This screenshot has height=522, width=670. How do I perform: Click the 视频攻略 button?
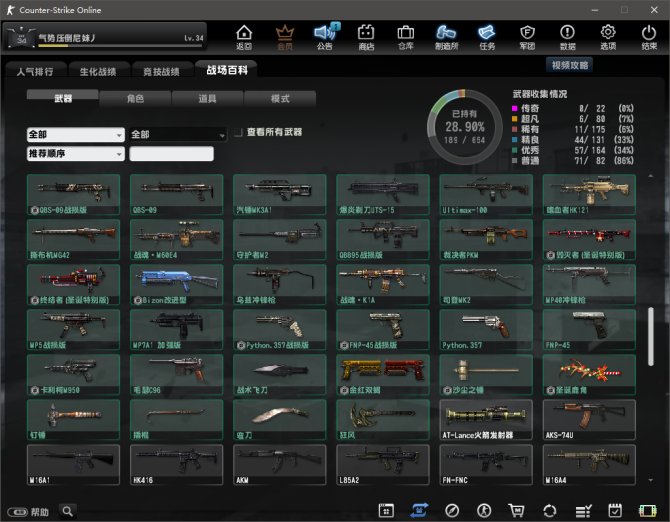pos(570,65)
